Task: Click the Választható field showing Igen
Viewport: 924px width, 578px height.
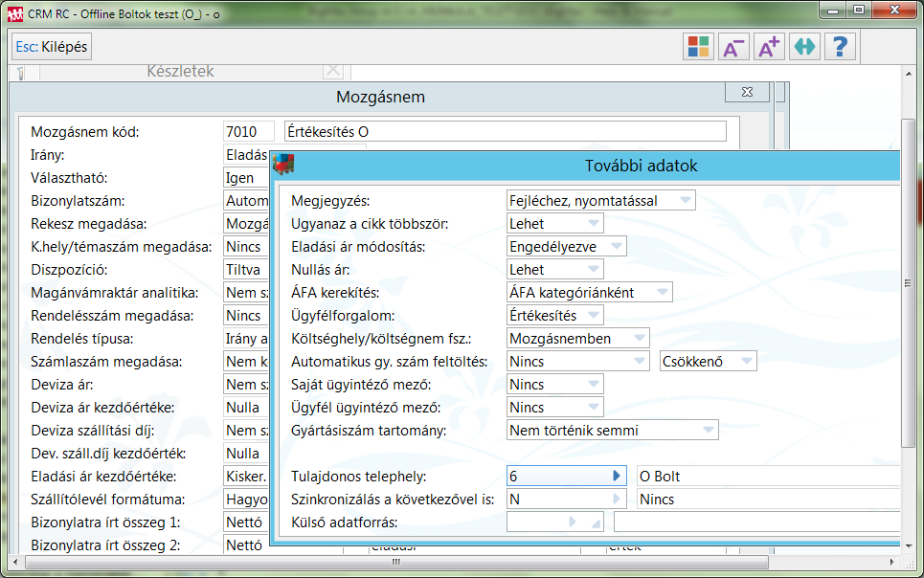Action: pyautogui.click(x=246, y=177)
